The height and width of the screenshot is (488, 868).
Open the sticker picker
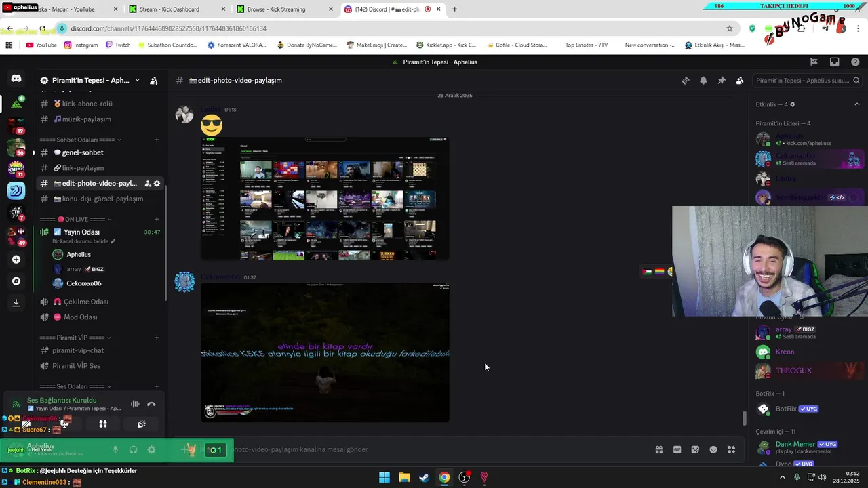[x=695, y=449]
